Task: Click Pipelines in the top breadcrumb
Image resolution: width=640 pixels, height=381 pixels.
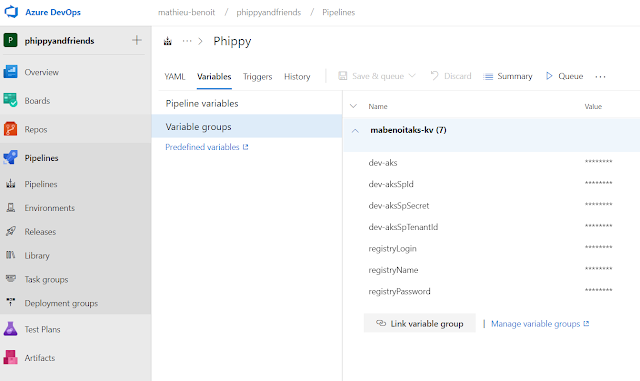Action: pos(338,12)
